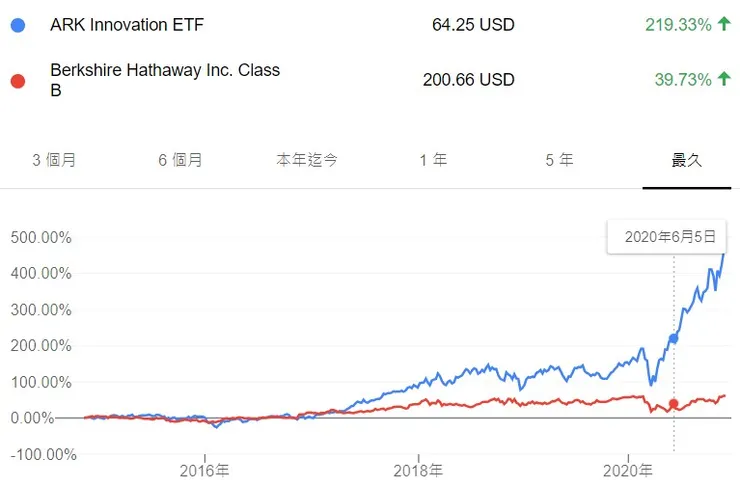Screen dimensions: 740x480
Task: Select the blue ARK Innovation ETF legend dot
Action: click(x=15, y=24)
